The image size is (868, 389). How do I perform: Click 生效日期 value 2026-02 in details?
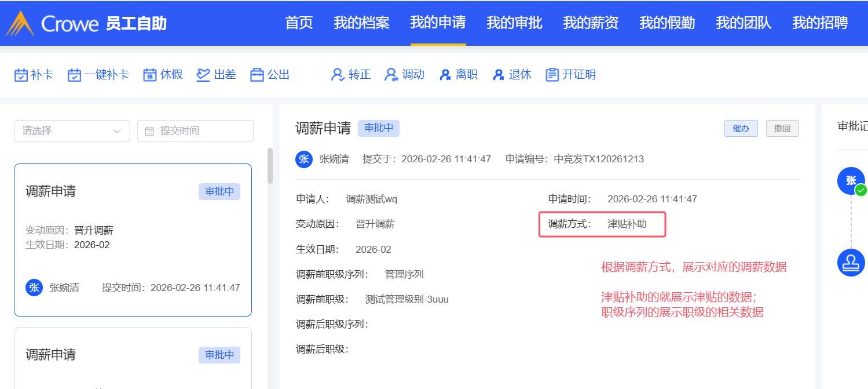[373, 250]
